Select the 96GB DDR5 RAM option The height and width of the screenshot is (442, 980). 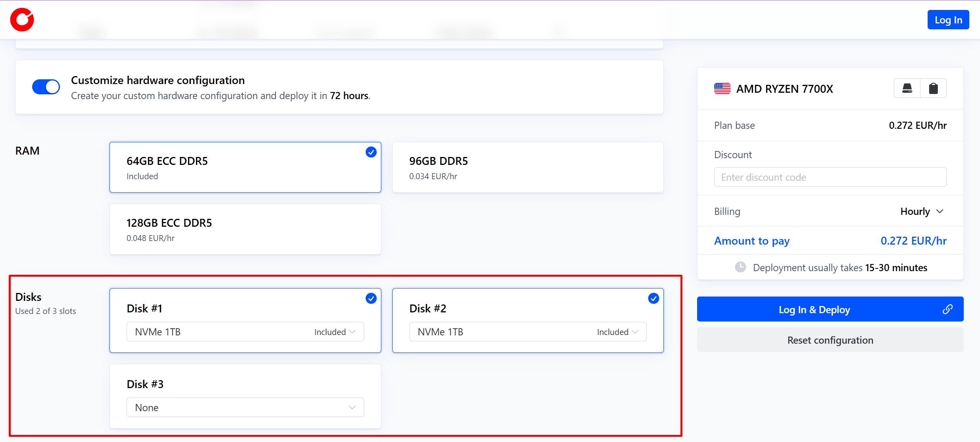[528, 168]
